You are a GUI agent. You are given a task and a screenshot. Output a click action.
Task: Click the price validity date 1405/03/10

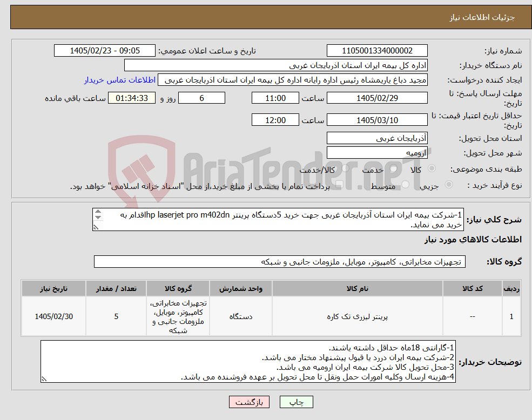[x=377, y=120]
